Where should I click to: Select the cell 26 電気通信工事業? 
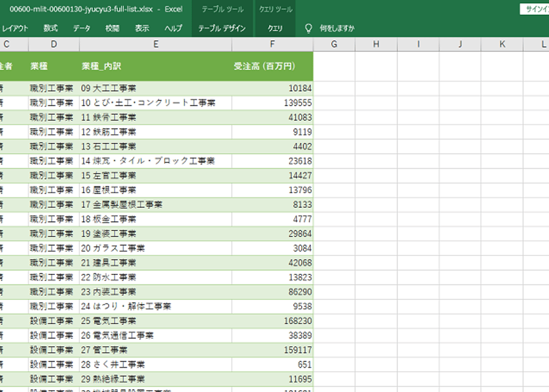[156, 336]
